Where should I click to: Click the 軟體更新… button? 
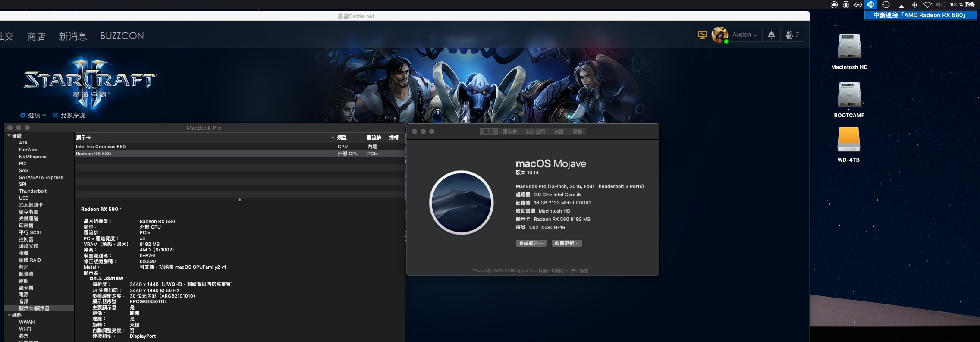click(x=567, y=243)
